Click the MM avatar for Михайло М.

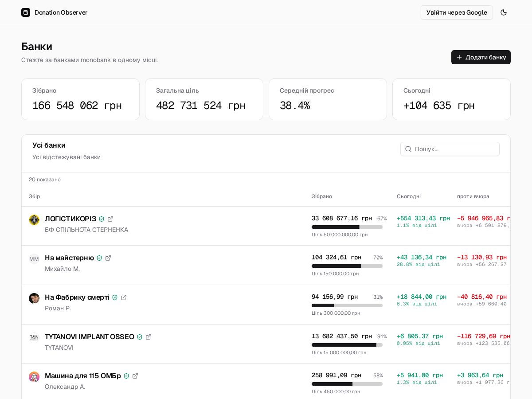click(x=34, y=259)
